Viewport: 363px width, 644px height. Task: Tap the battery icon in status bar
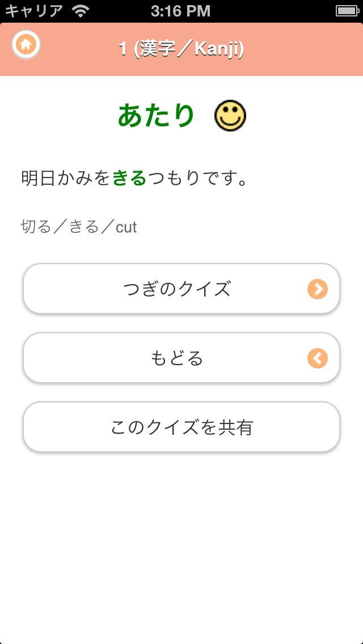(x=347, y=11)
